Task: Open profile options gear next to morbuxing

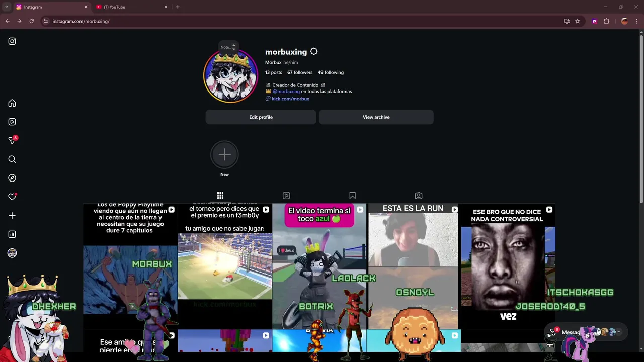Action: click(x=314, y=52)
